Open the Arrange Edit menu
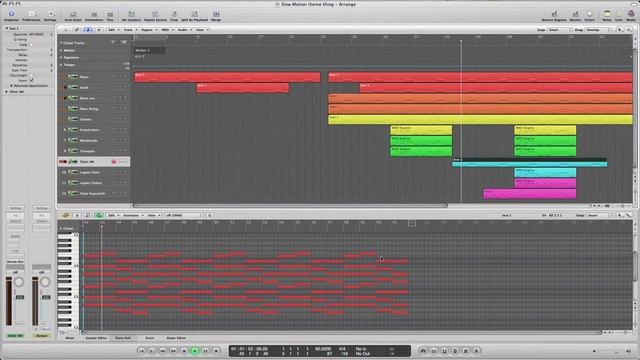This screenshot has width=640, height=360. click(x=113, y=30)
